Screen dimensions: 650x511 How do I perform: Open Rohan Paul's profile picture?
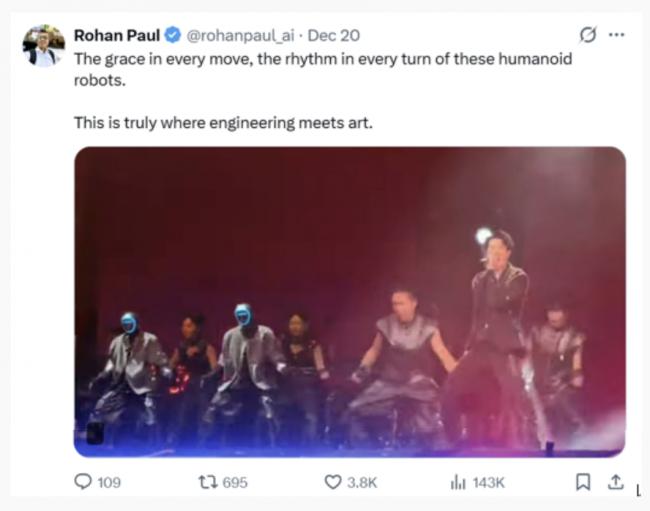pos(43,46)
